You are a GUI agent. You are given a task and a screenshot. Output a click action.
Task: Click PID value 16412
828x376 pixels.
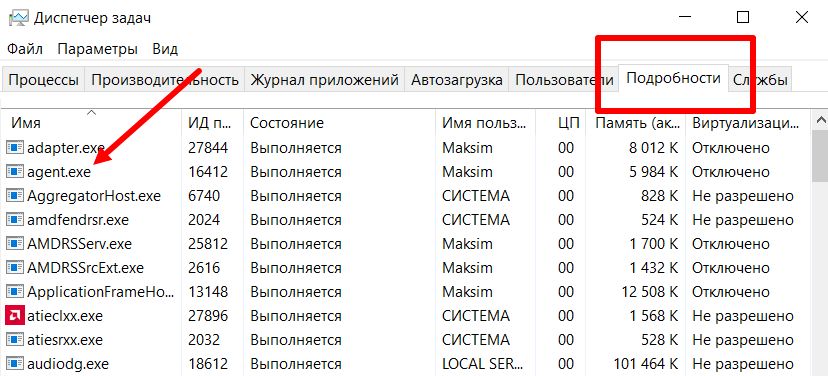208,172
